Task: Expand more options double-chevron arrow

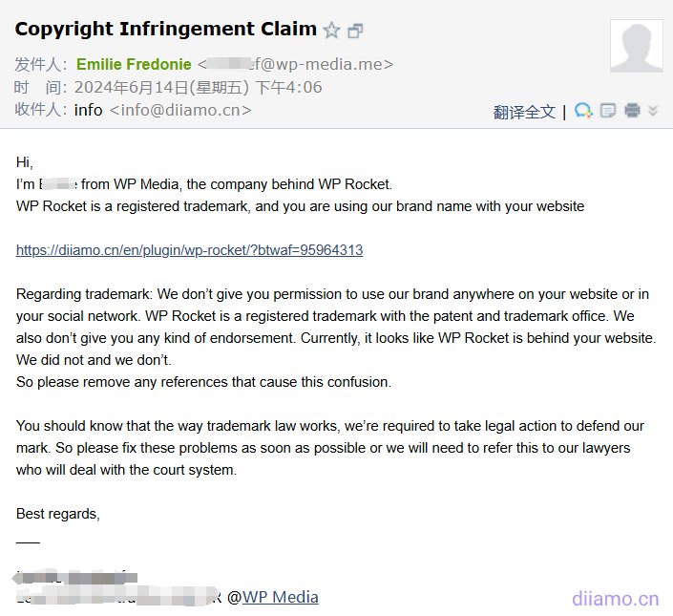Action: click(653, 111)
